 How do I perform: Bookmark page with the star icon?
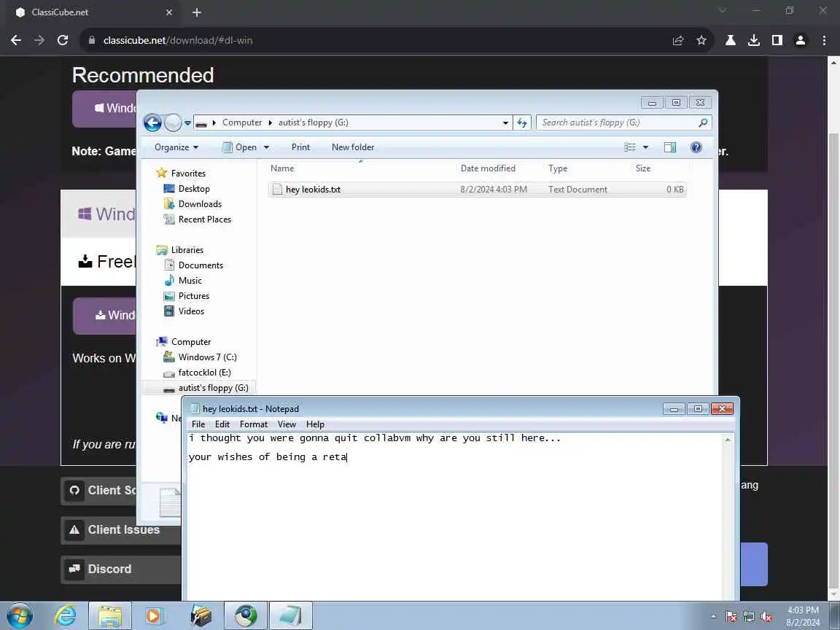pyautogui.click(x=701, y=40)
